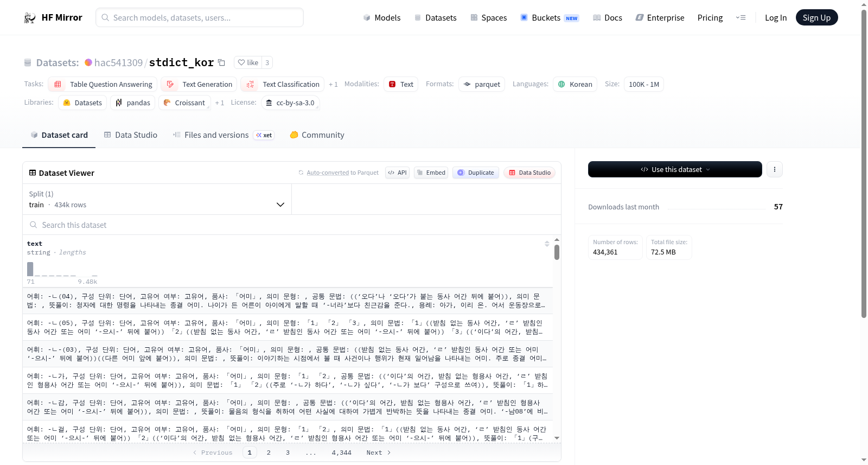Click the Datasets: breadcrumb label

point(58,62)
